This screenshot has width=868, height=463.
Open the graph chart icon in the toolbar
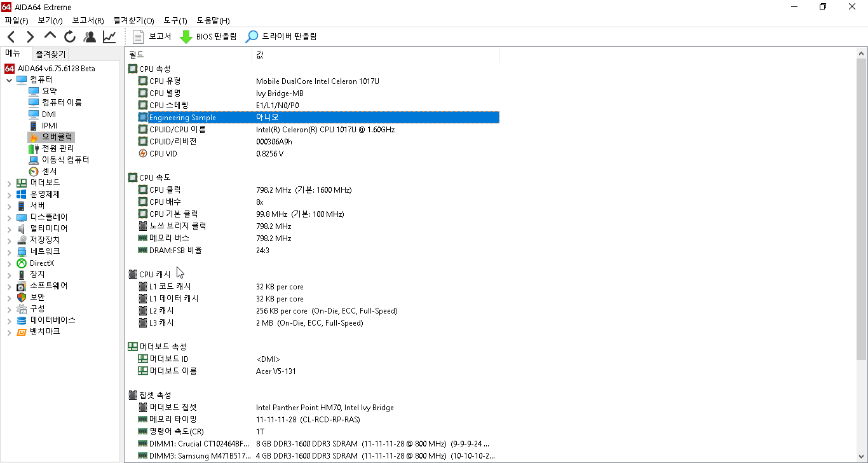pos(109,37)
